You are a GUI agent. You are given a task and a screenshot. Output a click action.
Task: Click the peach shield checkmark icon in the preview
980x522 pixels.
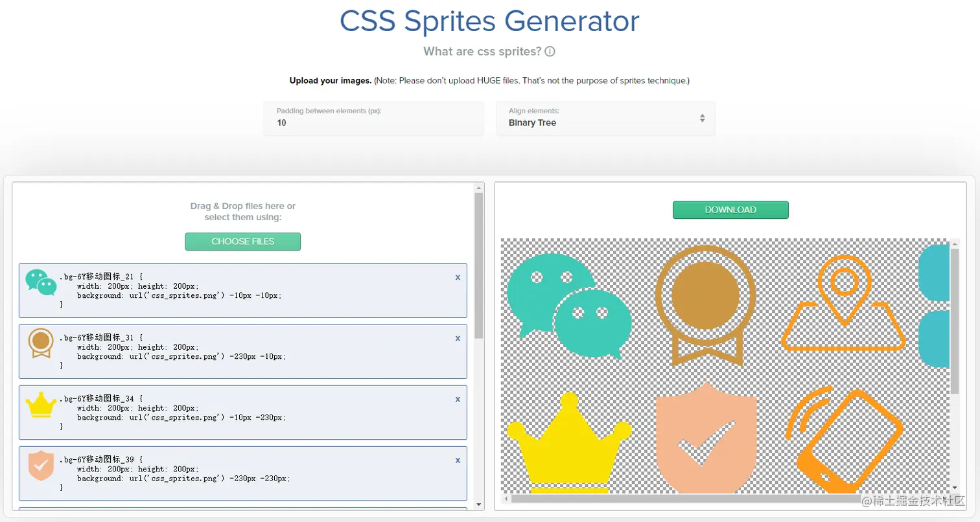706,438
